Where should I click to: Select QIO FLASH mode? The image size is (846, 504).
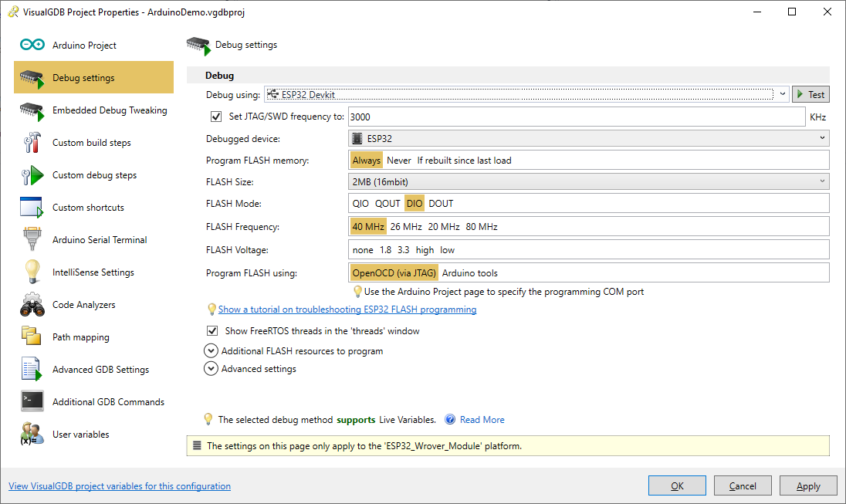click(361, 204)
